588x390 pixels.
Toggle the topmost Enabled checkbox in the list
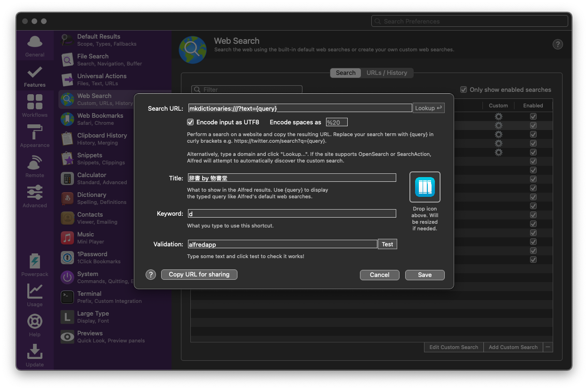533,116
